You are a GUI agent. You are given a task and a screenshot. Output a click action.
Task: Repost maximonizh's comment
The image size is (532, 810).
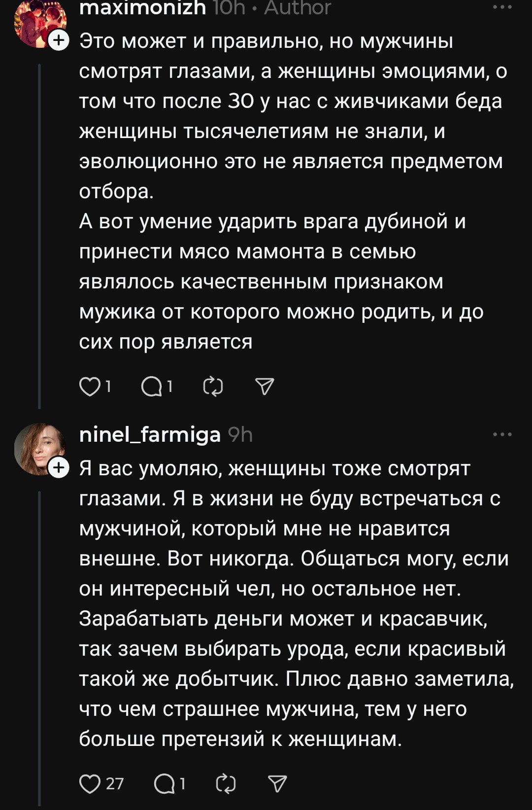(213, 387)
